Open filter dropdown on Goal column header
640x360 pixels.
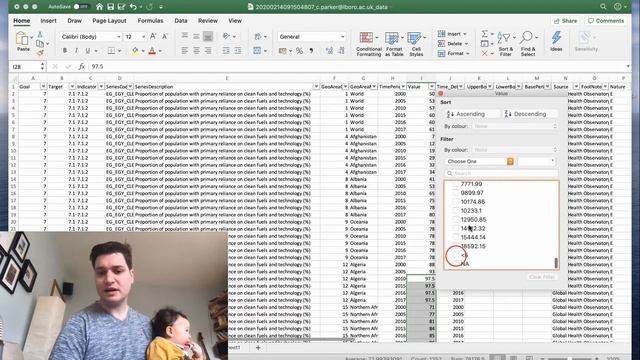tap(43, 87)
